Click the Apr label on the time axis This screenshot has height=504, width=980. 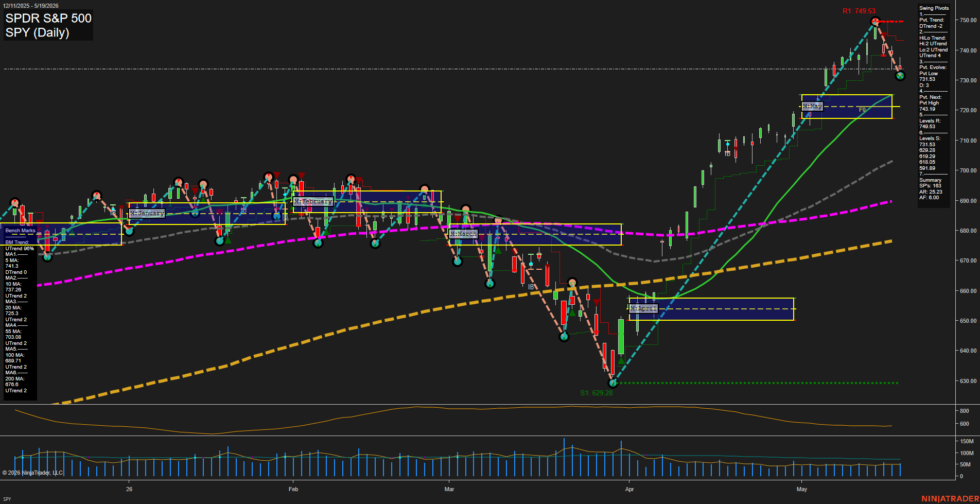(629, 489)
